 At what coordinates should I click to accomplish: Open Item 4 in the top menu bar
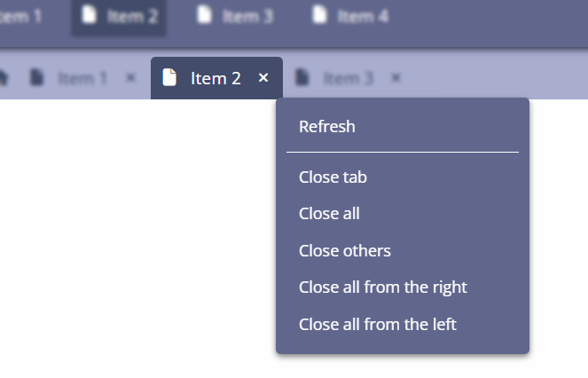363,16
